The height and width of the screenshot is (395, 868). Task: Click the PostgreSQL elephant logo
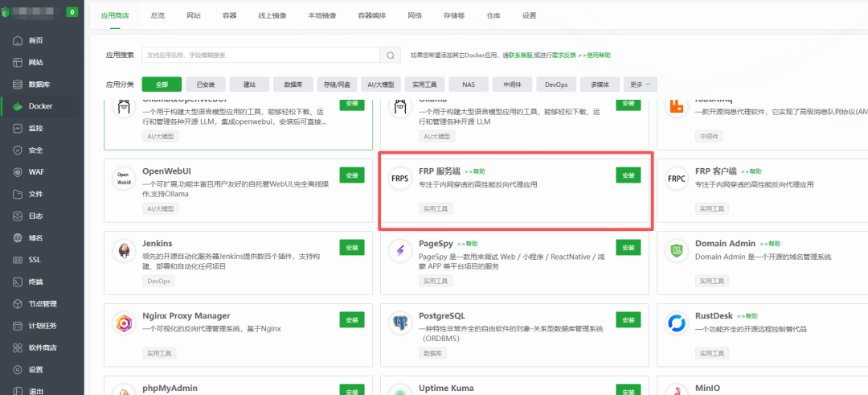tap(399, 323)
